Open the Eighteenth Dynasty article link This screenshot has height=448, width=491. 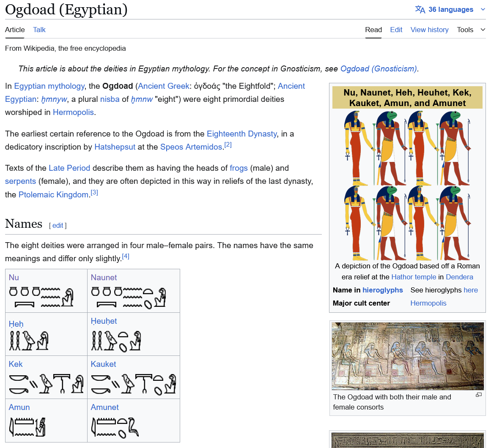click(241, 134)
